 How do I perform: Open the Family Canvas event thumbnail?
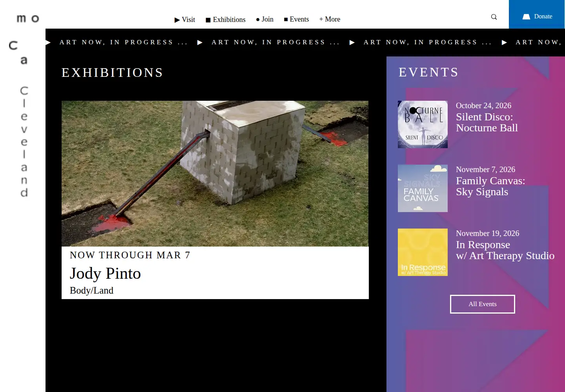coord(423,188)
